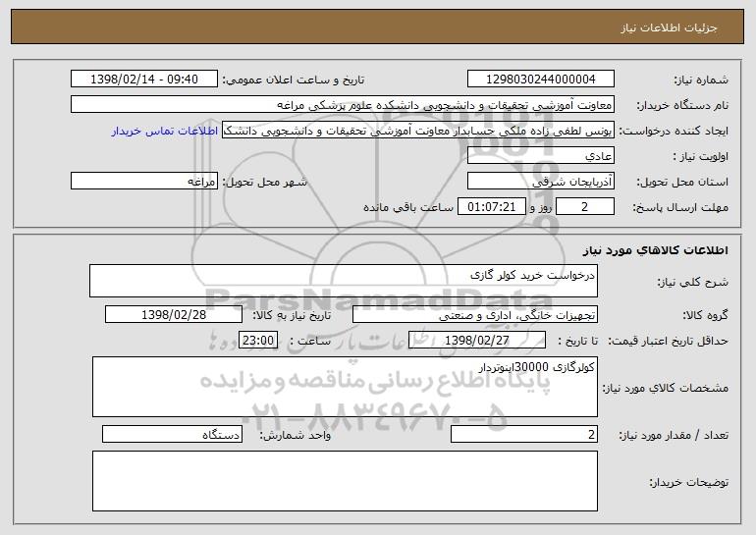Click the required quantity field in the تعداد row
Viewport: 756px width, 535px height.
coord(524,434)
